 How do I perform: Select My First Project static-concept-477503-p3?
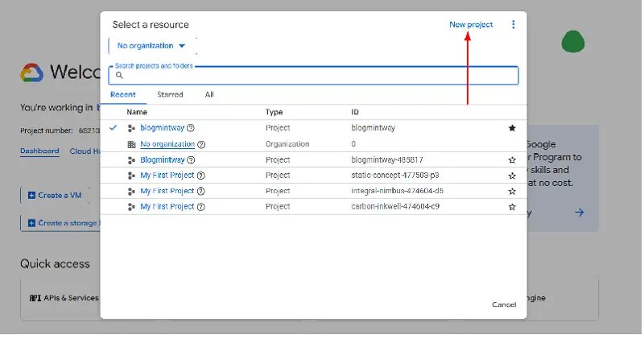click(x=167, y=176)
